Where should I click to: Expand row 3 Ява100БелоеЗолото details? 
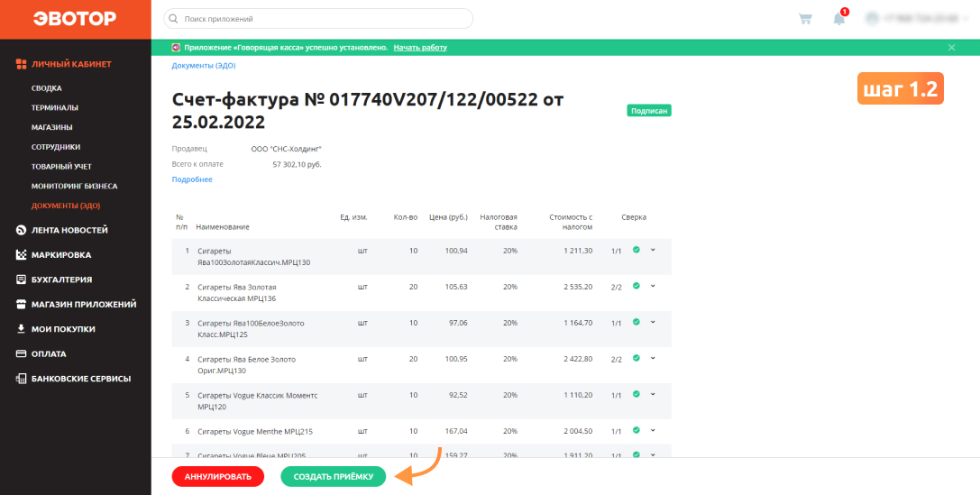[x=653, y=323]
